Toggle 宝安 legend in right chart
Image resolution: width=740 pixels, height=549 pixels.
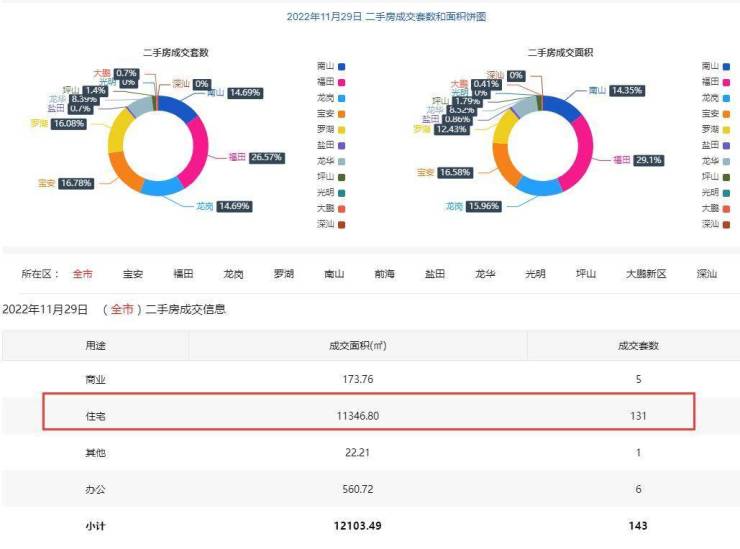716,114
